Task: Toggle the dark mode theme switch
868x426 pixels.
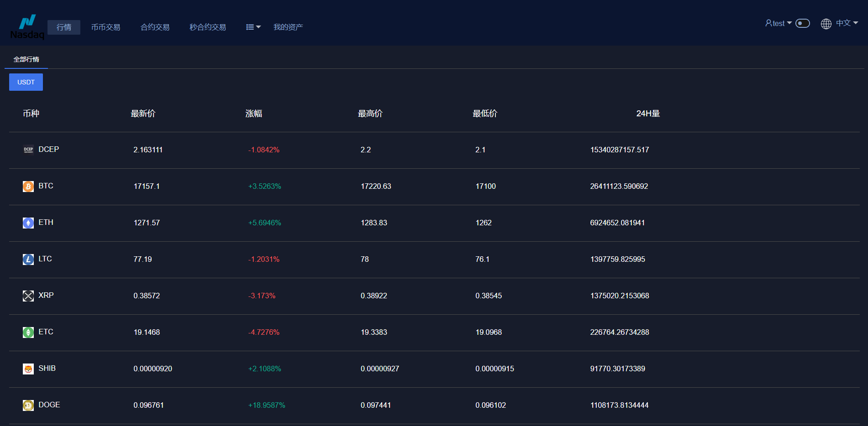Action: (x=802, y=23)
